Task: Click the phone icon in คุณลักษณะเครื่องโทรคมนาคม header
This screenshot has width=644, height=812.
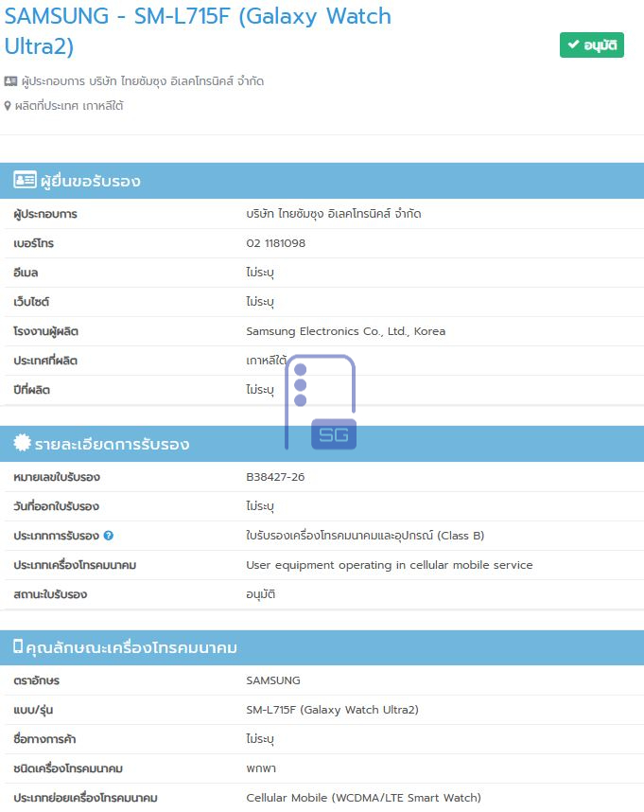Action: click(18, 646)
